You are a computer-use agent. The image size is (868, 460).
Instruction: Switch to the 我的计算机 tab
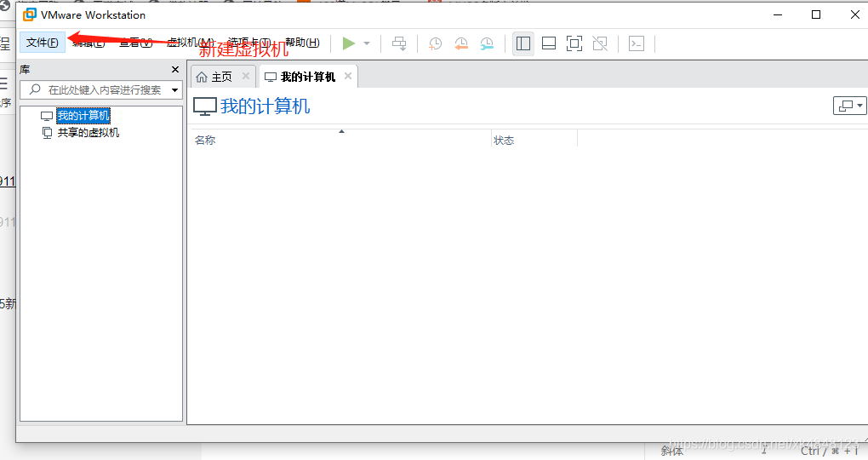click(308, 77)
